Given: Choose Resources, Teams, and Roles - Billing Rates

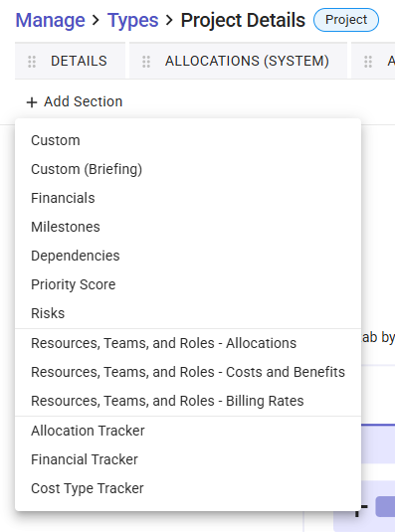Looking at the screenshot, I should [188, 401].
